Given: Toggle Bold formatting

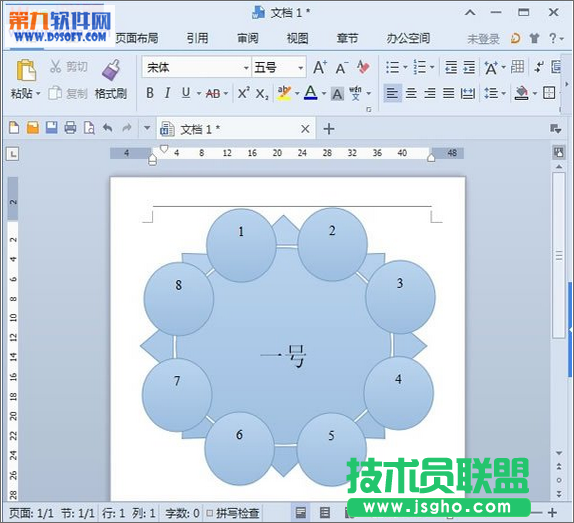Looking at the screenshot, I should tap(150, 93).
